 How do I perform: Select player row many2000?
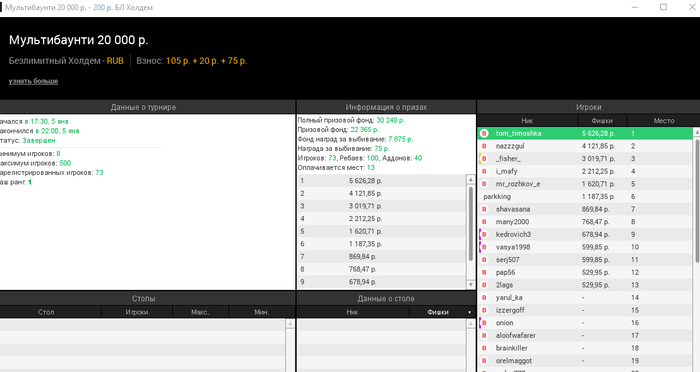coord(585,222)
